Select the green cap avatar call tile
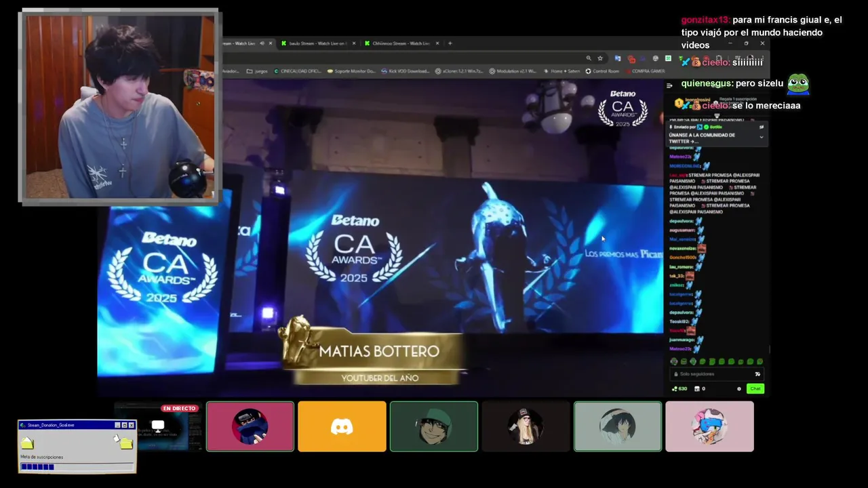This screenshot has width=868, height=488. (x=434, y=426)
